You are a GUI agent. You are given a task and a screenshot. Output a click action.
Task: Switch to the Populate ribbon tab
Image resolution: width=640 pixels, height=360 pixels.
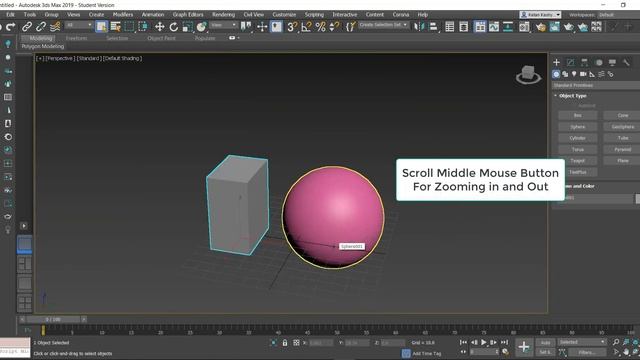205,38
